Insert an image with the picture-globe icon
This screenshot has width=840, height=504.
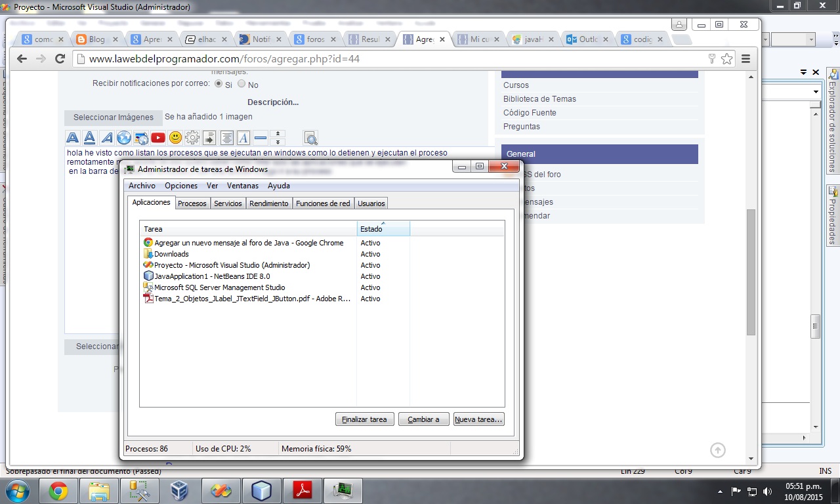click(x=141, y=138)
